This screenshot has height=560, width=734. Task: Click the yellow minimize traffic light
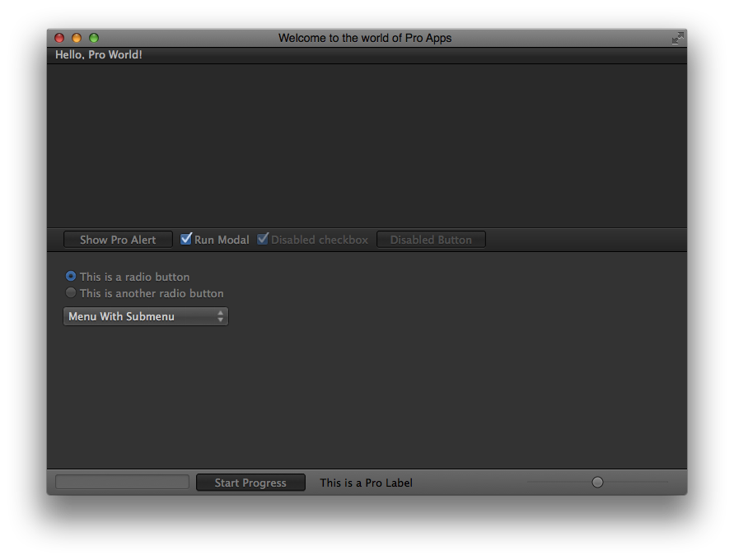[x=76, y=37]
